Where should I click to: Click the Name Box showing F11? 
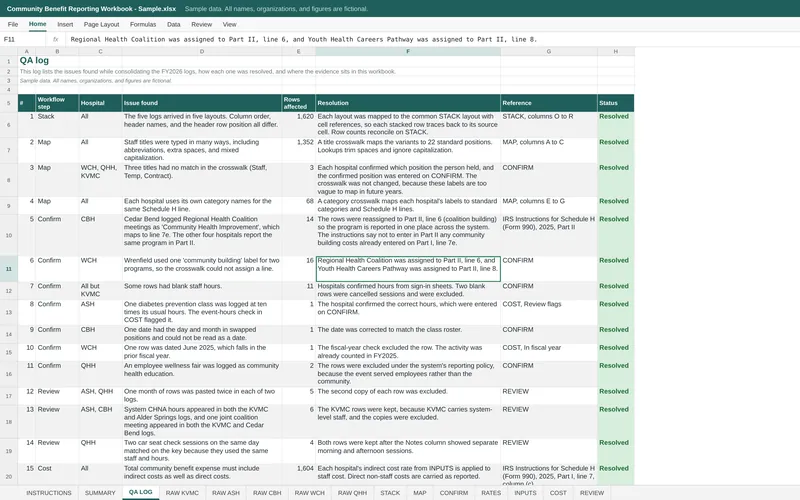tap(23, 39)
